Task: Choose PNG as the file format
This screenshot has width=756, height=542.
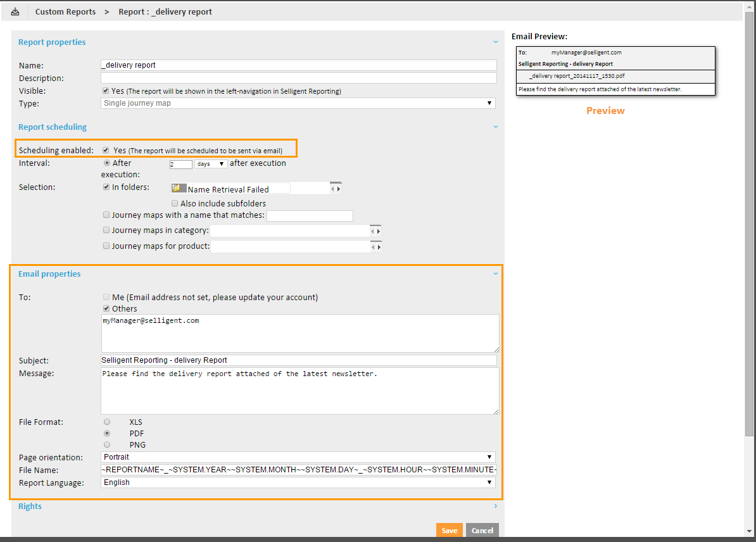Action: pos(107,444)
